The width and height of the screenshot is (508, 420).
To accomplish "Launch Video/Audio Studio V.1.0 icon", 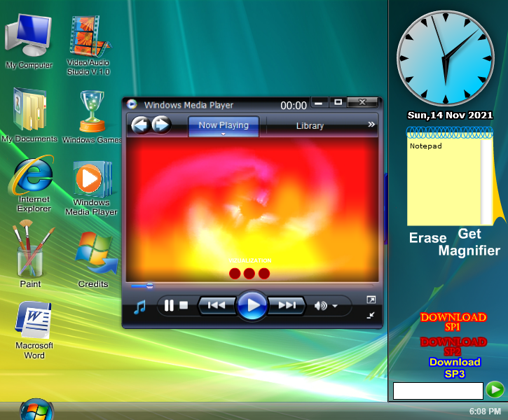I will click(x=89, y=45).
